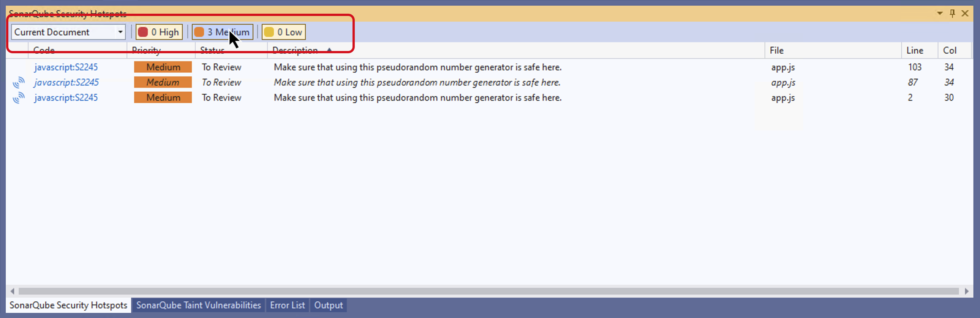
Task: Click the red High severity color indicator
Action: click(143, 32)
